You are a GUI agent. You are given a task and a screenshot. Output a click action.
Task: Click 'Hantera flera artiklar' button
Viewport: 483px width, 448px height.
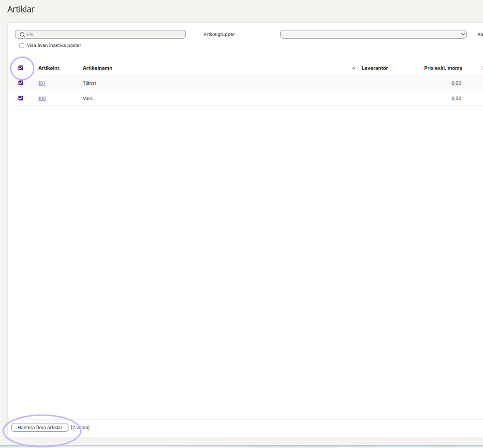[40, 427]
